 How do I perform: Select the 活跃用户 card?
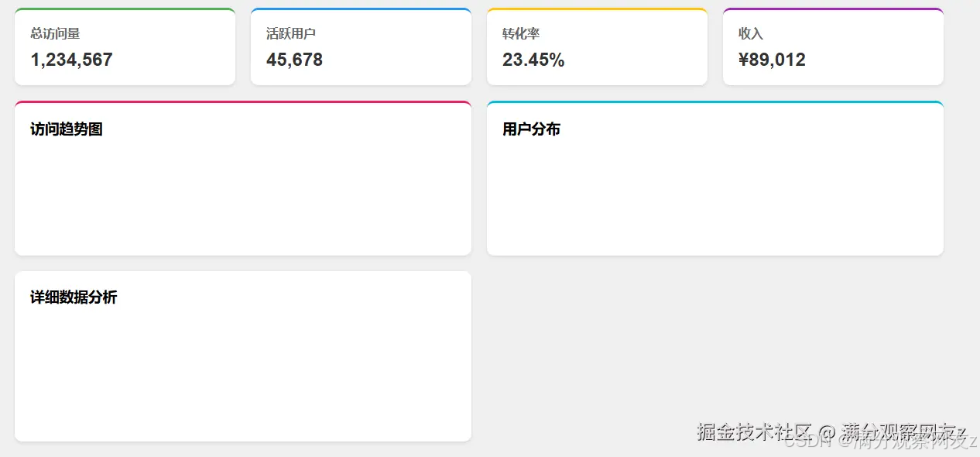point(361,46)
